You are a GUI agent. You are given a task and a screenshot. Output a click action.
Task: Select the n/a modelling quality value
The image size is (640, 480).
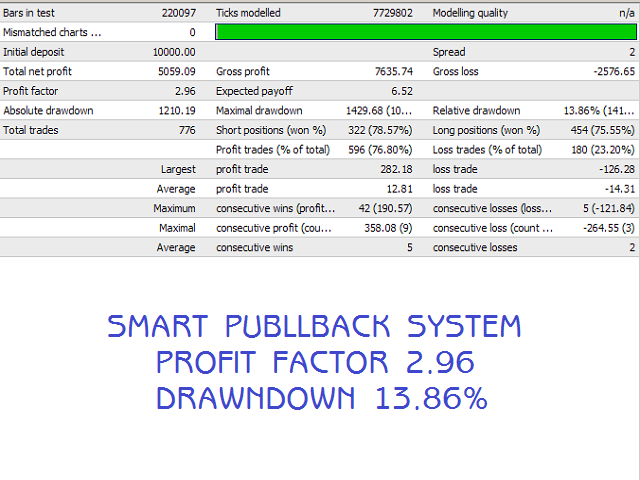[627, 13]
